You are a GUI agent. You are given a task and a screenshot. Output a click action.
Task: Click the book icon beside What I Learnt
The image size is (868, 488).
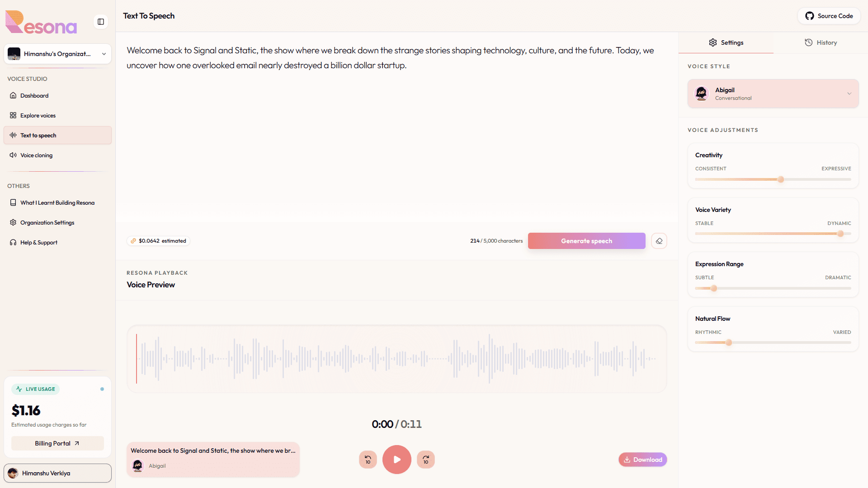click(x=13, y=202)
